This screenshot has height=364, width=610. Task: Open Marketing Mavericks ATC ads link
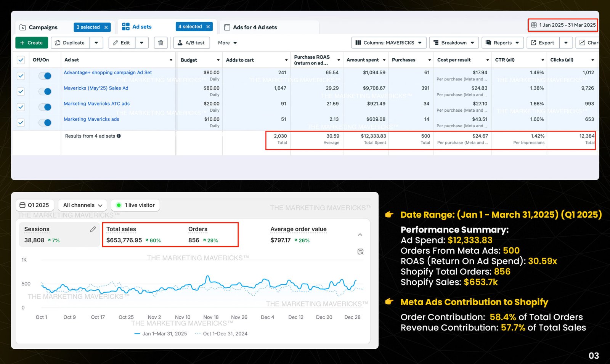[96, 104]
